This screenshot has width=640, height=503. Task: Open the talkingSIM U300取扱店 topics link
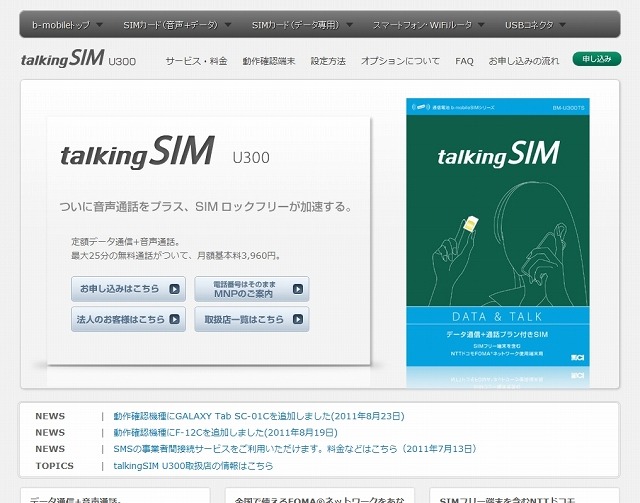[193, 466]
